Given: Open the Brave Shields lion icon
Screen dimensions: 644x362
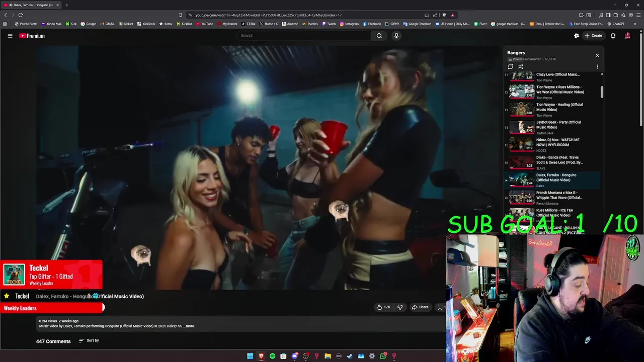Looking at the screenshot, I should [x=443, y=15].
